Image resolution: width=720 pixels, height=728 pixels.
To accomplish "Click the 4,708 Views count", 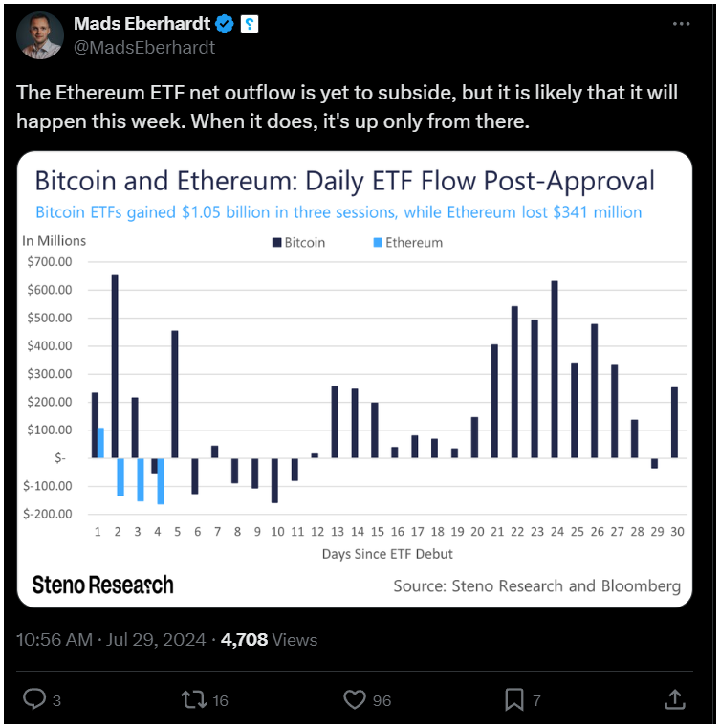I will (269, 640).
